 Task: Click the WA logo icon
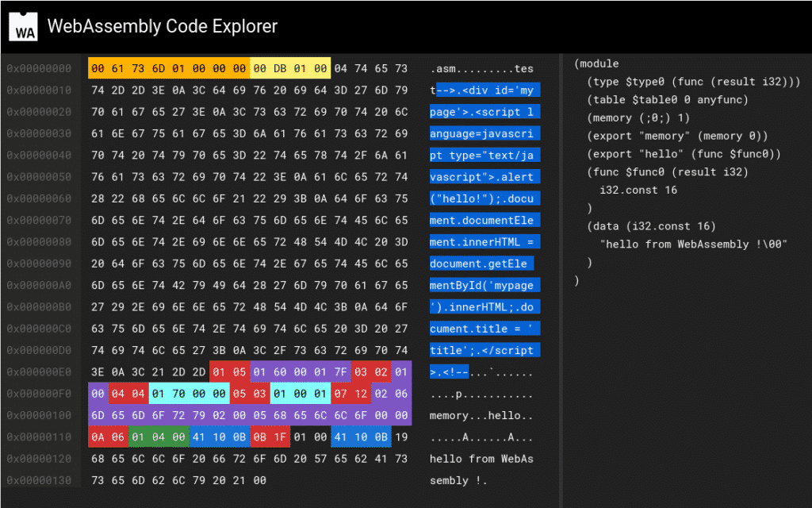(x=23, y=26)
